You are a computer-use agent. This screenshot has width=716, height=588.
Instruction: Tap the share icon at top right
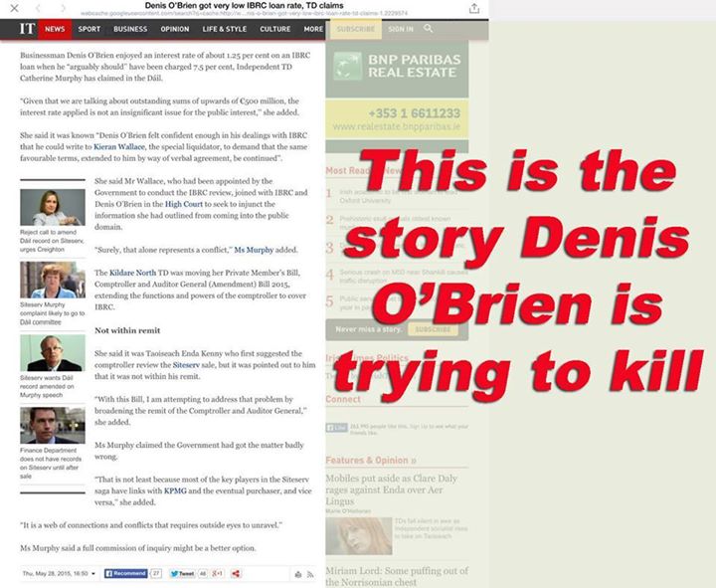(x=474, y=8)
